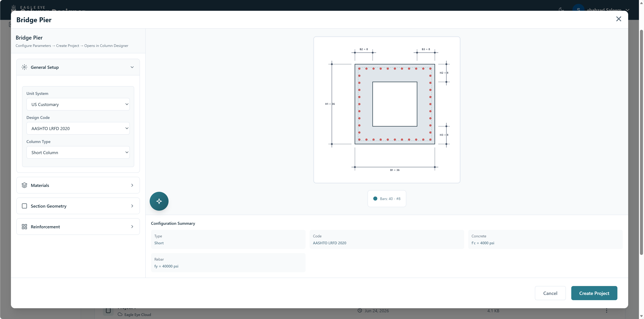Open the Unit System dropdown
This screenshot has height=319, width=644.
(78, 104)
